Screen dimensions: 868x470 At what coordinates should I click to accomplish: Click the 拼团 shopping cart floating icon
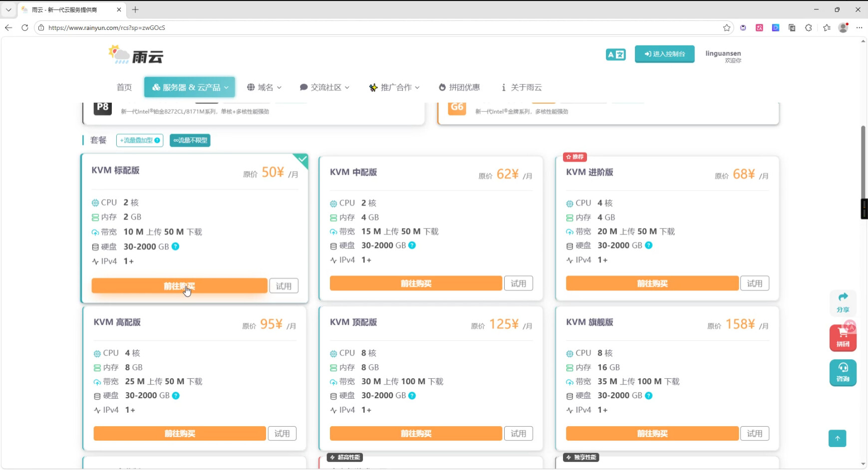(843, 337)
